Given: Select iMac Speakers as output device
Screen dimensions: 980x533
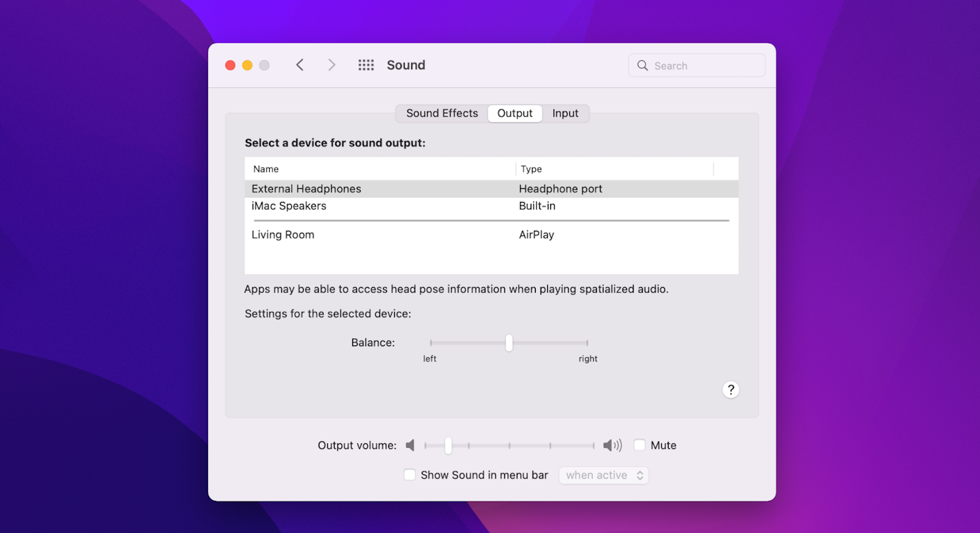Looking at the screenshot, I should point(289,205).
